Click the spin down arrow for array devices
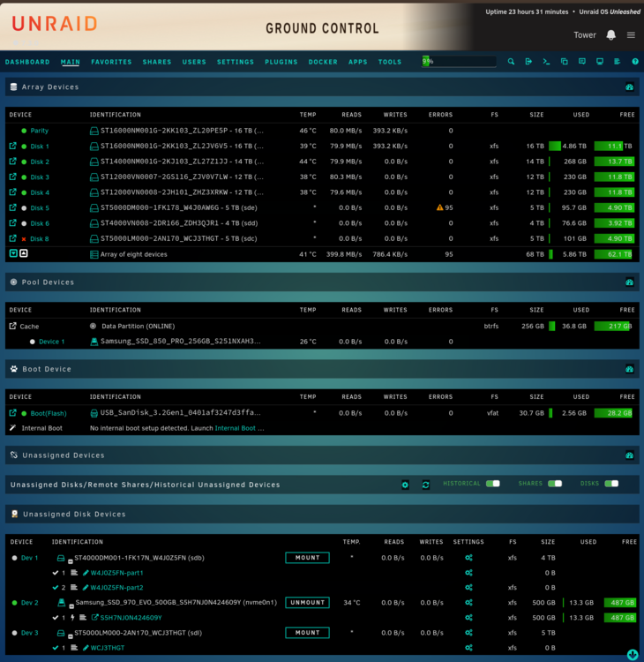This screenshot has width=644, height=662. 13,253
